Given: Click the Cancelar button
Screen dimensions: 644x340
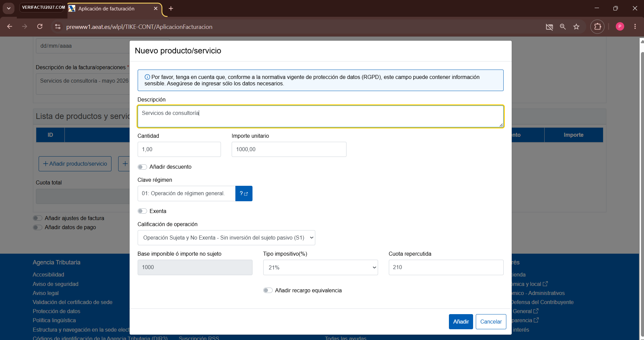Looking at the screenshot, I should coord(491,322).
